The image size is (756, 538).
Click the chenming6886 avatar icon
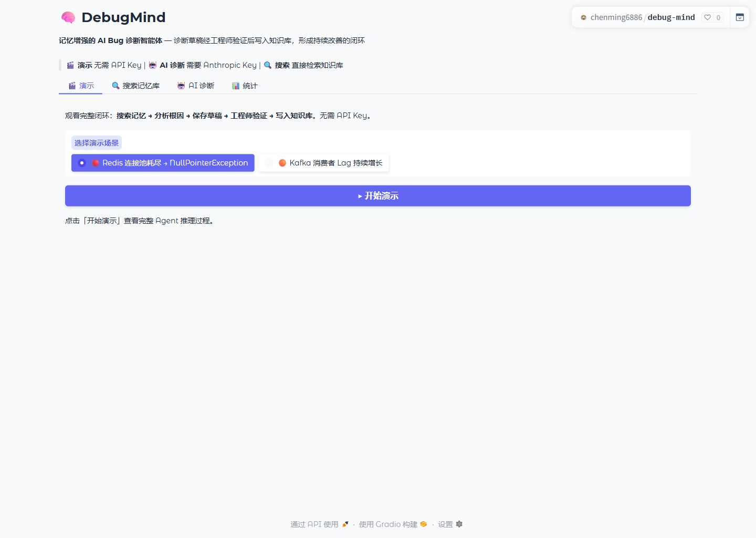(583, 17)
